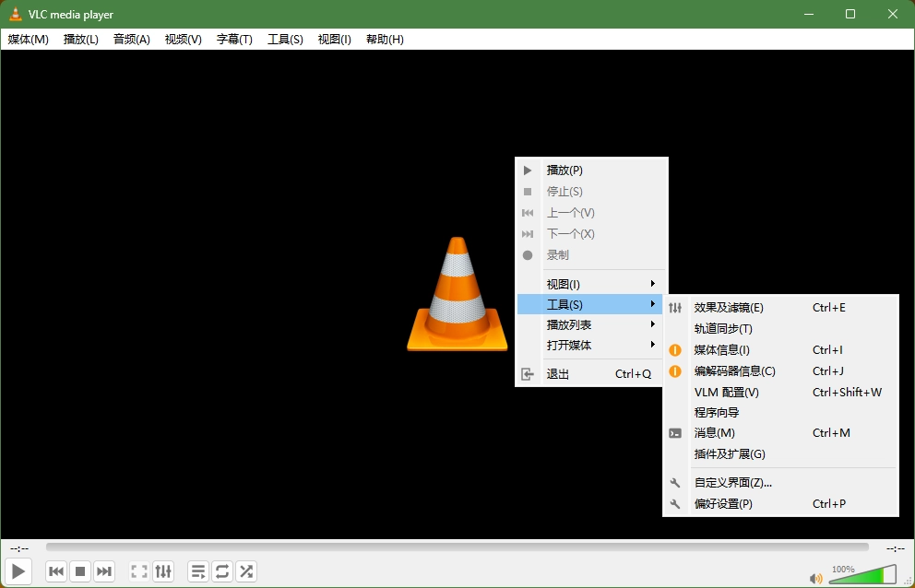Enable random playback
The width and height of the screenshot is (915, 588).
(245, 571)
